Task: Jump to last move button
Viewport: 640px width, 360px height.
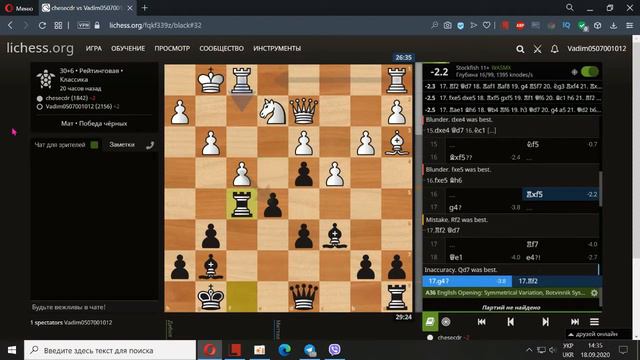Action: pos(575,322)
